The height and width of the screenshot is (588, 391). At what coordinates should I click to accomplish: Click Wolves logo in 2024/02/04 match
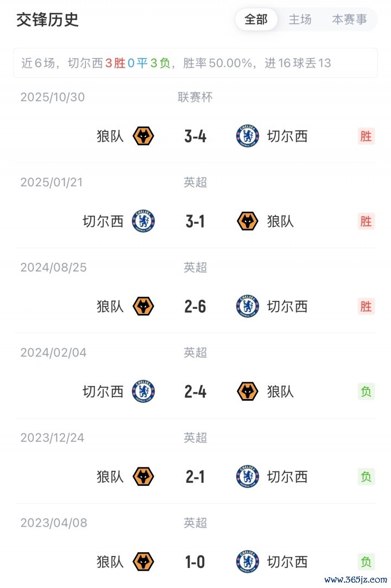(248, 391)
